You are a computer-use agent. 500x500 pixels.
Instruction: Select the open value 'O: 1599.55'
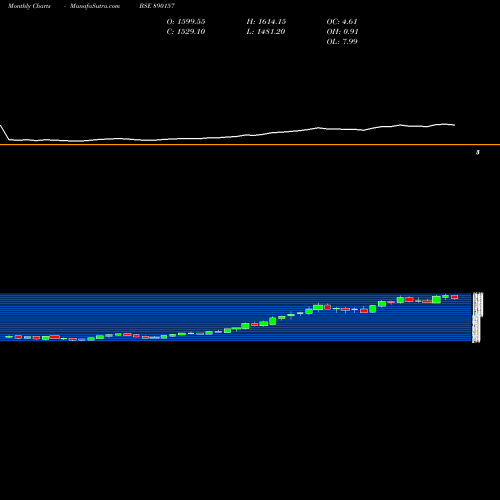[x=186, y=22]
